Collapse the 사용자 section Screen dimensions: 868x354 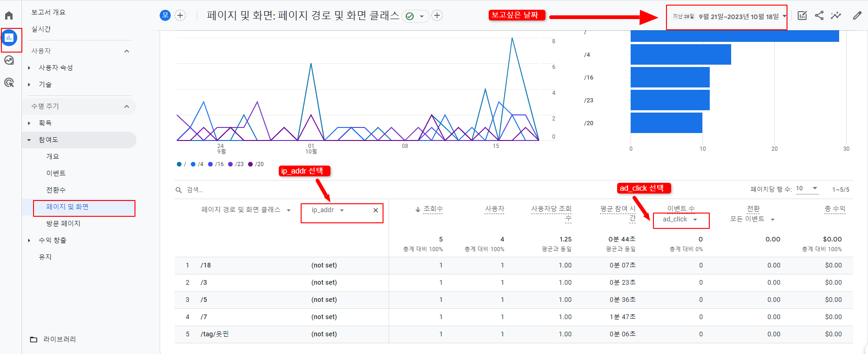pos(127,51)
